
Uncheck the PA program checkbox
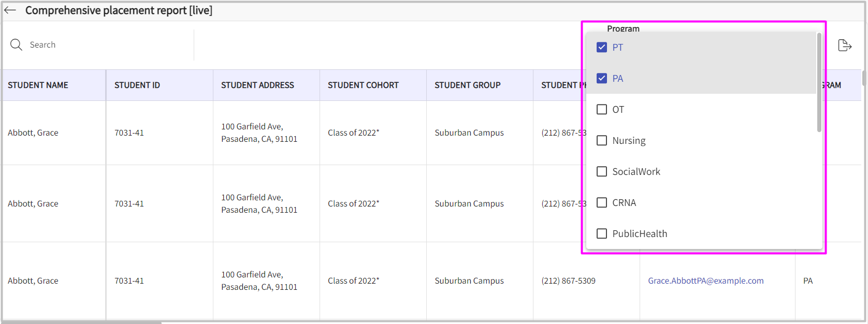(601, 79)
